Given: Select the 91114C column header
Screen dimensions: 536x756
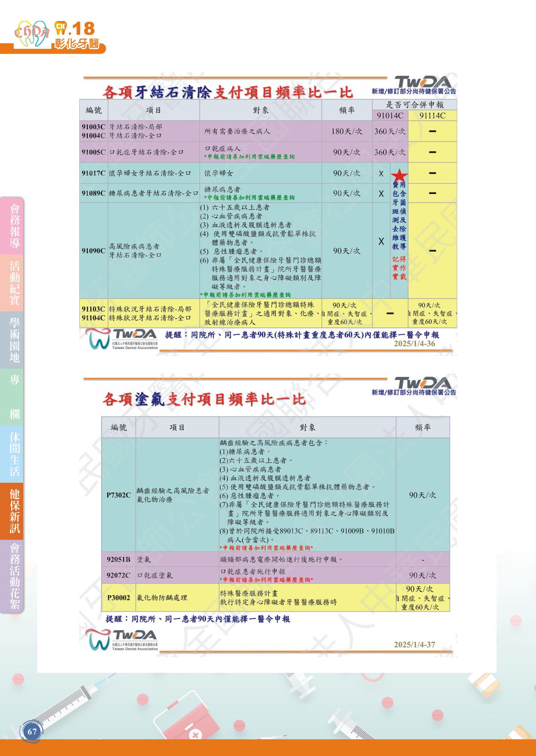Looking at the screenshot, I should coord(432,116).
